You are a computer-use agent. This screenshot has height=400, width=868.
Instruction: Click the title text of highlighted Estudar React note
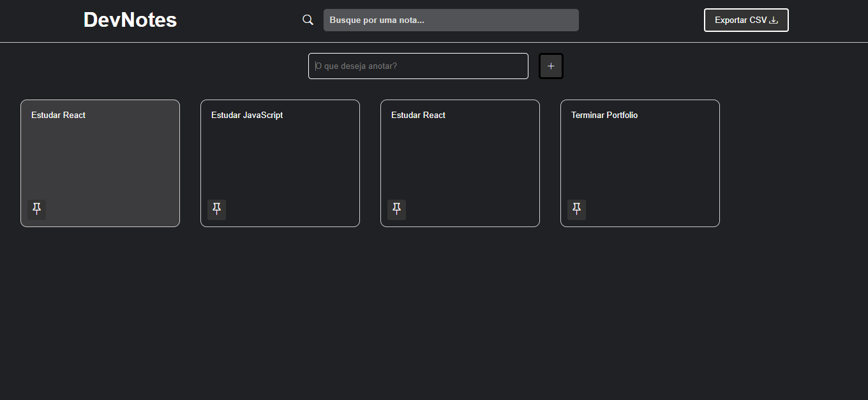click(58, 115)
